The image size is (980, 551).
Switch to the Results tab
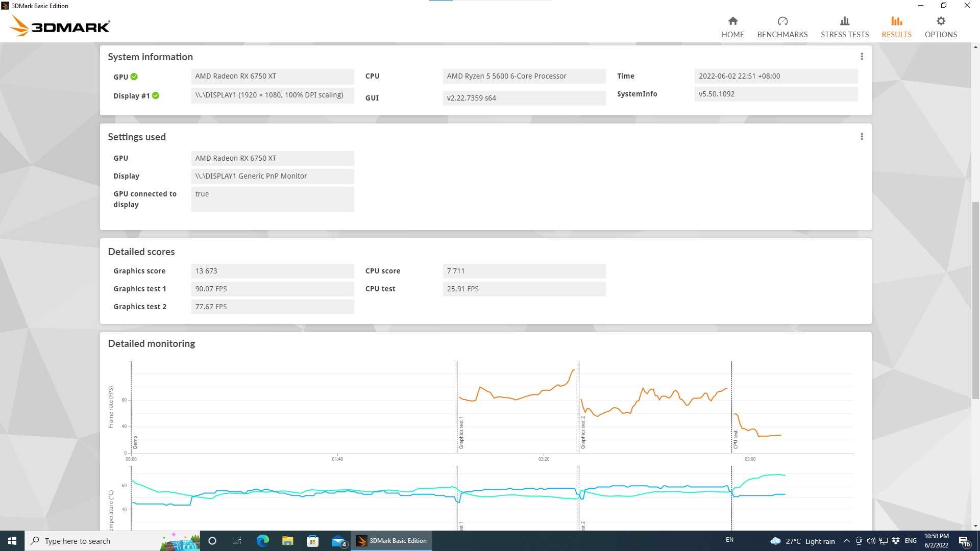(896, 27)
